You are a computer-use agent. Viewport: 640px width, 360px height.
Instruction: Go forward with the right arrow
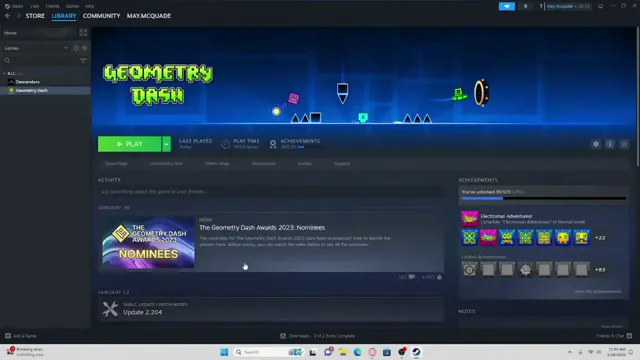[x=18, y=16]
